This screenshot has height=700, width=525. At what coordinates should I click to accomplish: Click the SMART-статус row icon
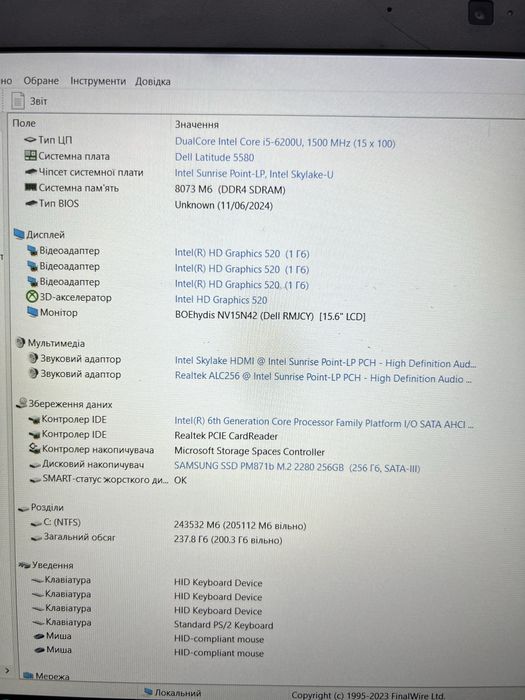[35, 480]
